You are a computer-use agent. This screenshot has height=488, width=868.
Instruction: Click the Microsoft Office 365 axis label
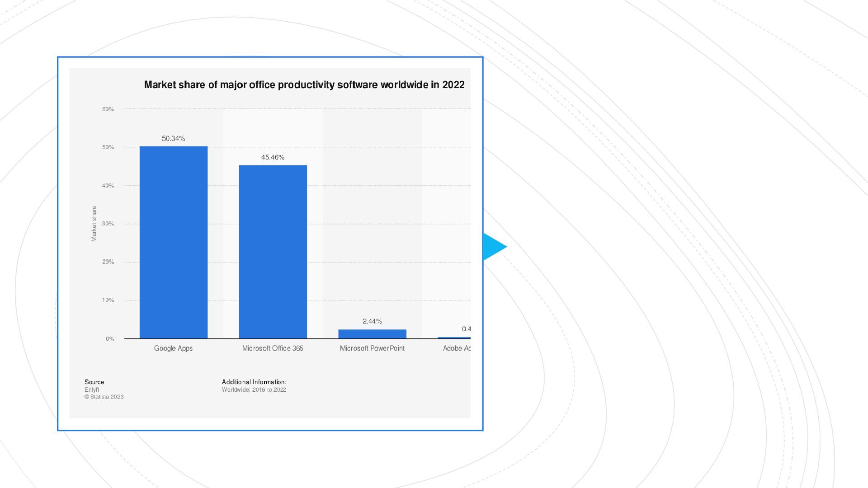(x=273, y=348)
